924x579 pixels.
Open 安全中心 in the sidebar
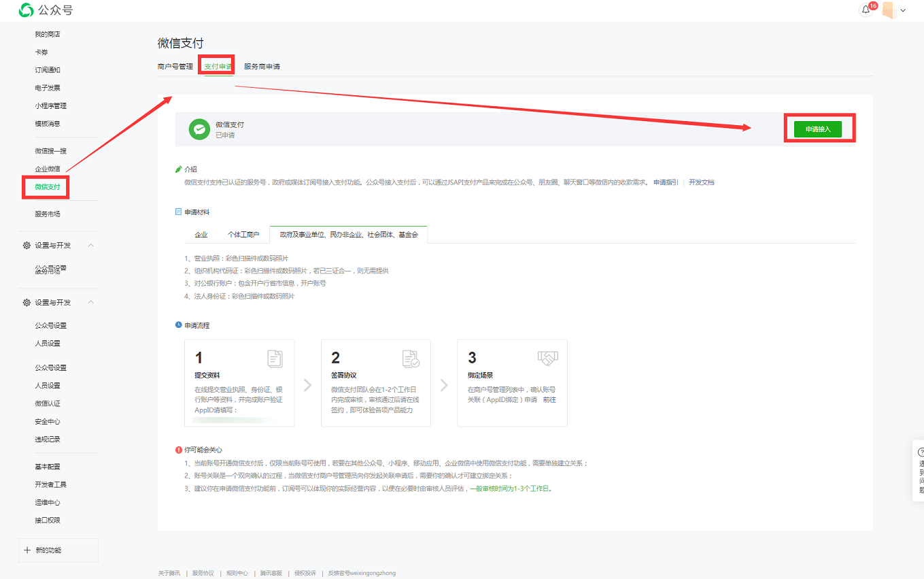[48, 422]
